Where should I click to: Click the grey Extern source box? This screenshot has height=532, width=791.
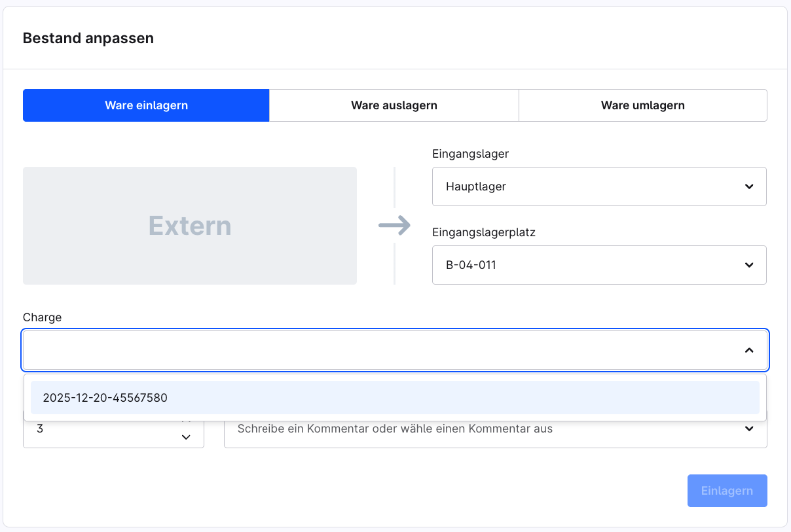(x=190, y=226)
